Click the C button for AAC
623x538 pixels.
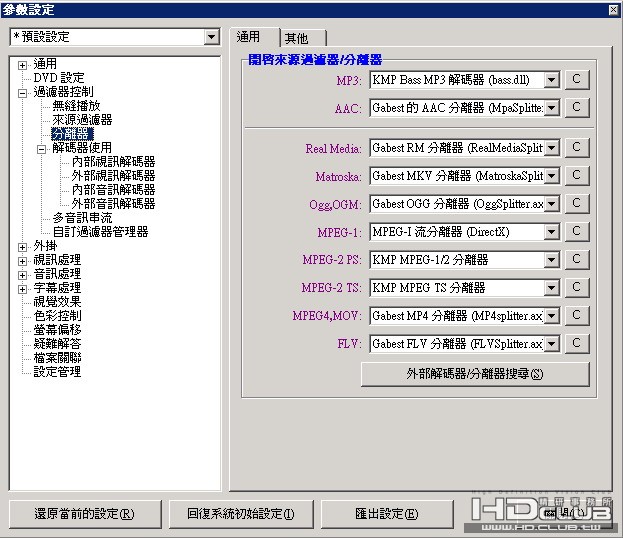[577, 108]
